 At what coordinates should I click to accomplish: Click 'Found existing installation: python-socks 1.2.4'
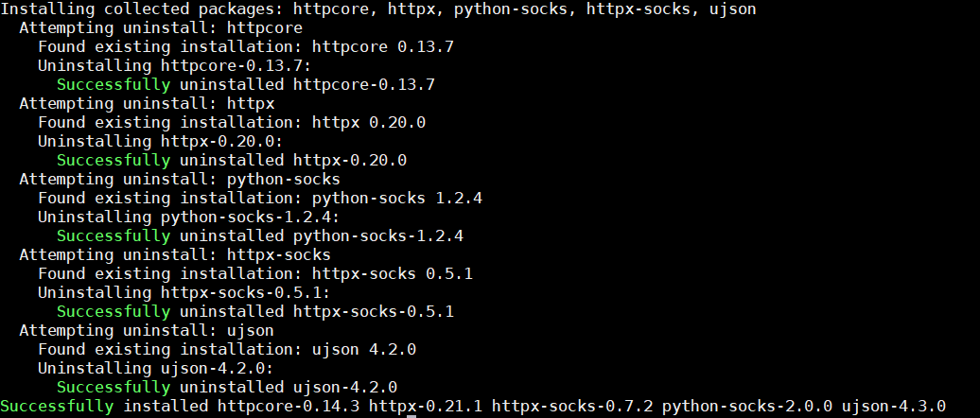[x=260, y=199]
